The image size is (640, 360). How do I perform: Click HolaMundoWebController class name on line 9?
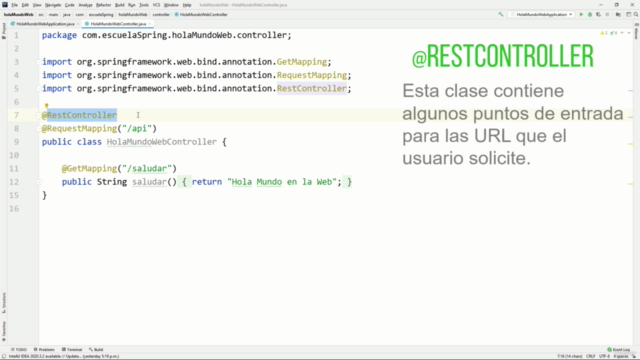(162, 142)
